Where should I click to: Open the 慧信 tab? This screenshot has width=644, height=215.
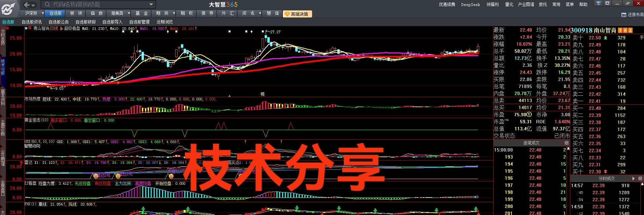[273, 13]
